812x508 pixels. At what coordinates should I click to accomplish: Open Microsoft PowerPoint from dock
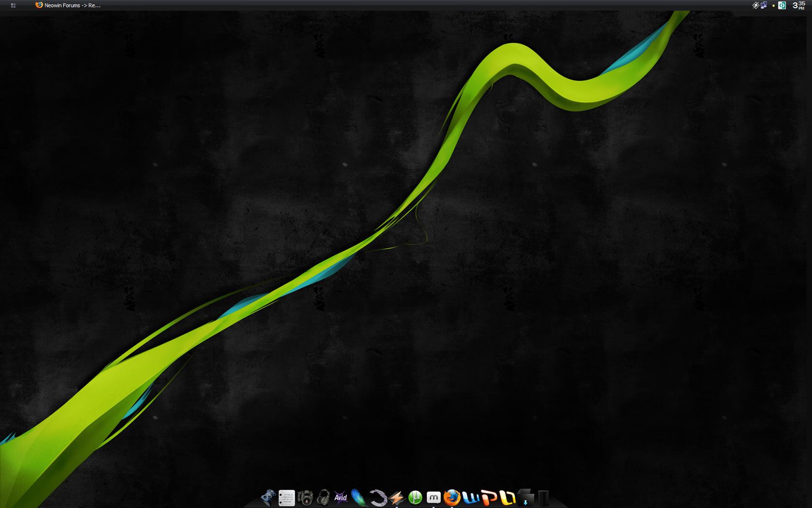pos(489,497)
